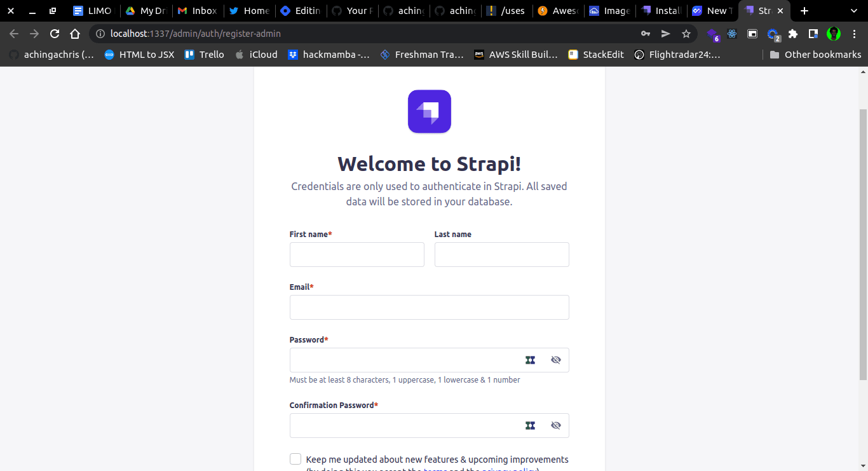The image size is (868, 471).
Task: Focus the Last name input
Action: click(502, 254)
